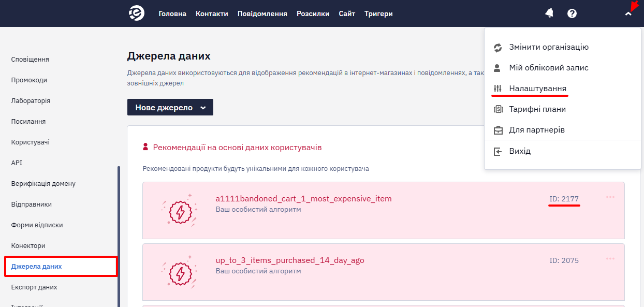Image resolution: width=644 pixels, height=307 pixels.
Task: Open Верифікація домену in the sidebar
Action: click(43, 184)
